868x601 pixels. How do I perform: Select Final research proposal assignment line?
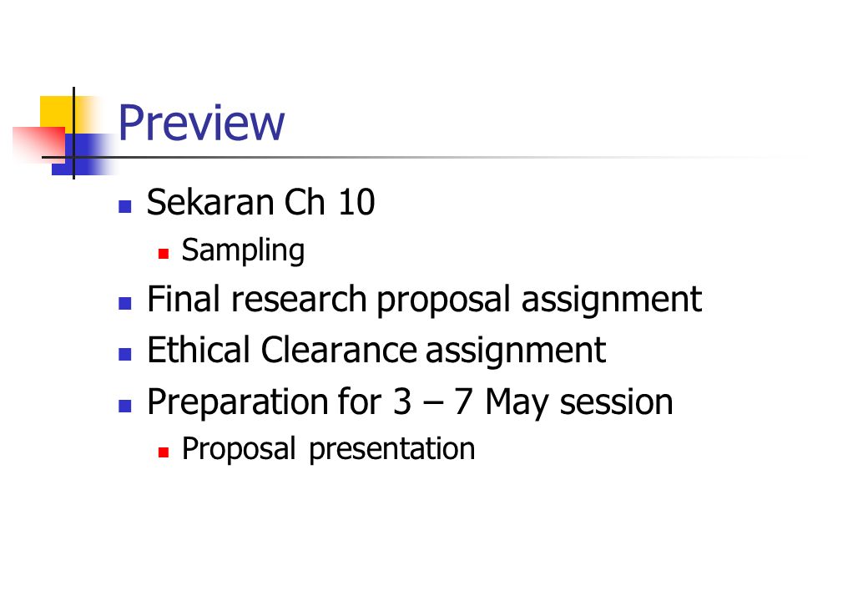[425, 300]
